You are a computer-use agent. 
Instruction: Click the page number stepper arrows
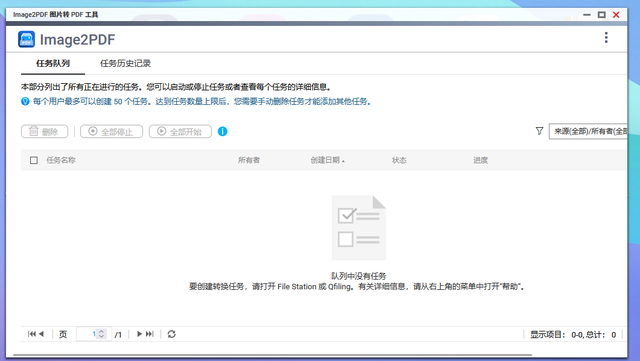(102, 334)
